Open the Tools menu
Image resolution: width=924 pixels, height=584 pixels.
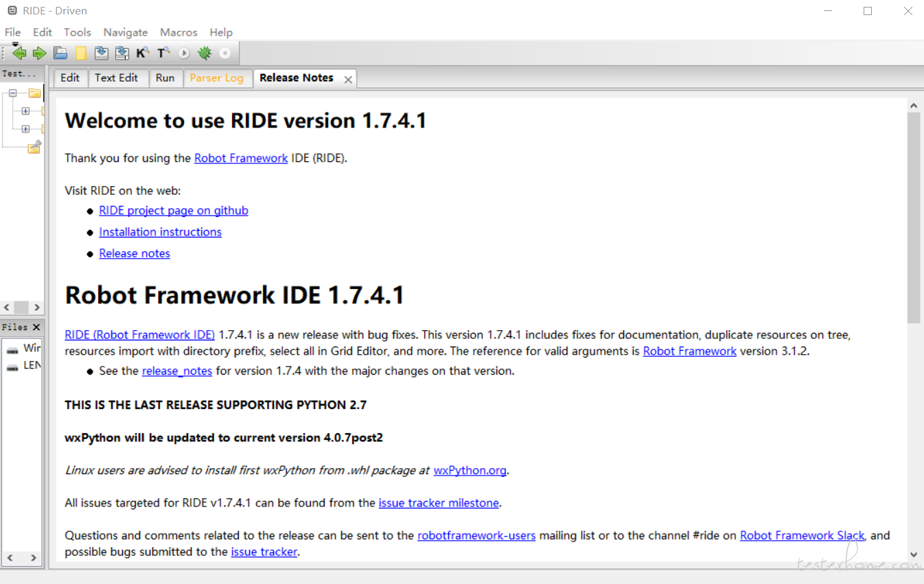point(78,32)
